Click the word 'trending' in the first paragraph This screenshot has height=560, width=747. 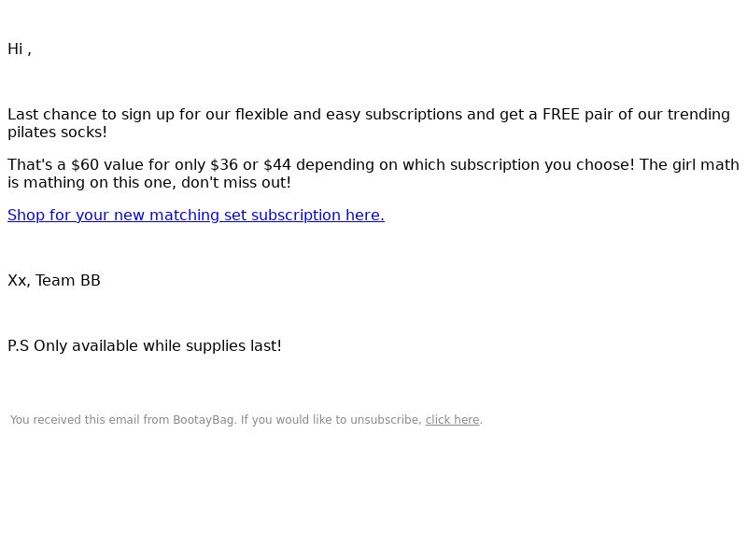pyautogui.click(x=698, y=115)
